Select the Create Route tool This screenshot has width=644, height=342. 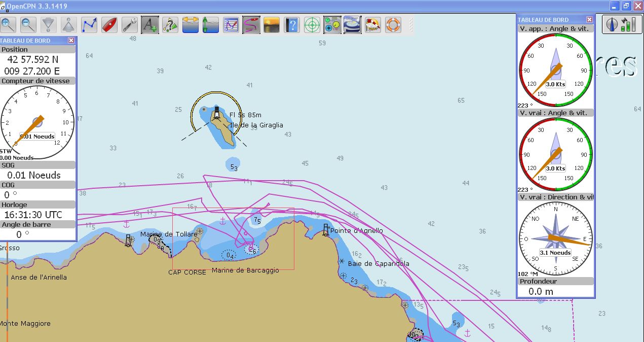click(x=89, y=24)
